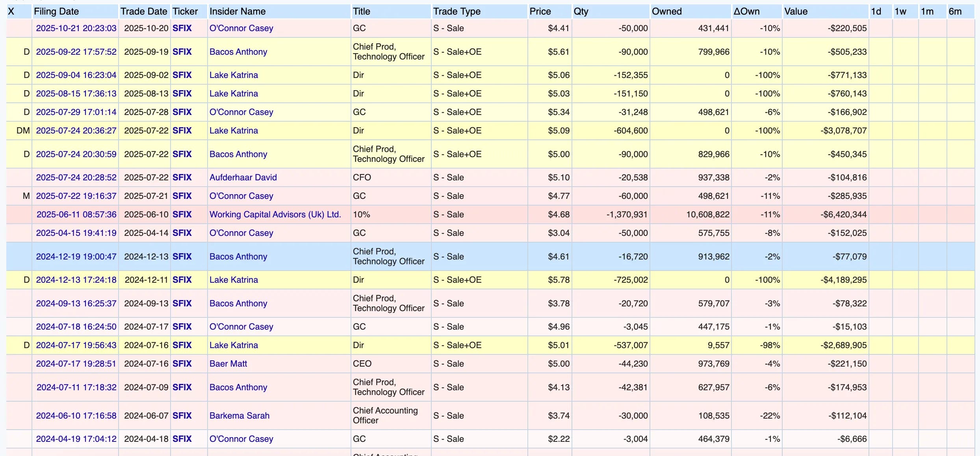Open the 2025-07-24 20:30:59 filing link
Screen dimensions: 980x456
(x=76, y=154)
